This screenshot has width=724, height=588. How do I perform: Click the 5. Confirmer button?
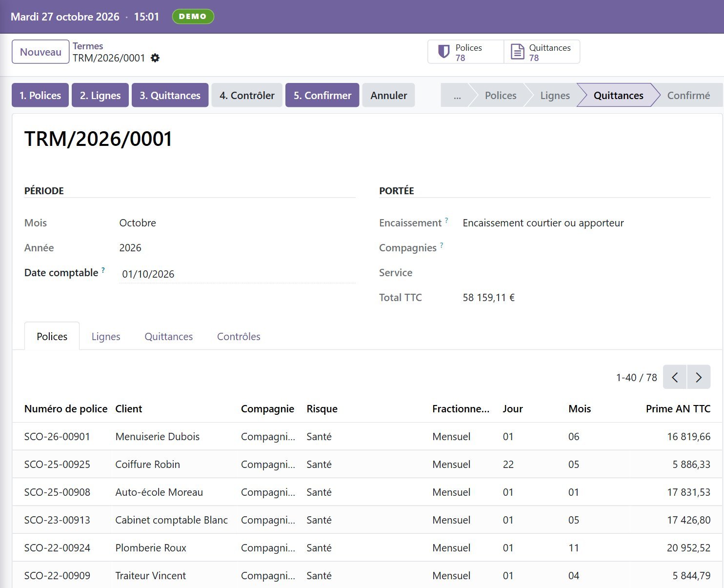322,95
